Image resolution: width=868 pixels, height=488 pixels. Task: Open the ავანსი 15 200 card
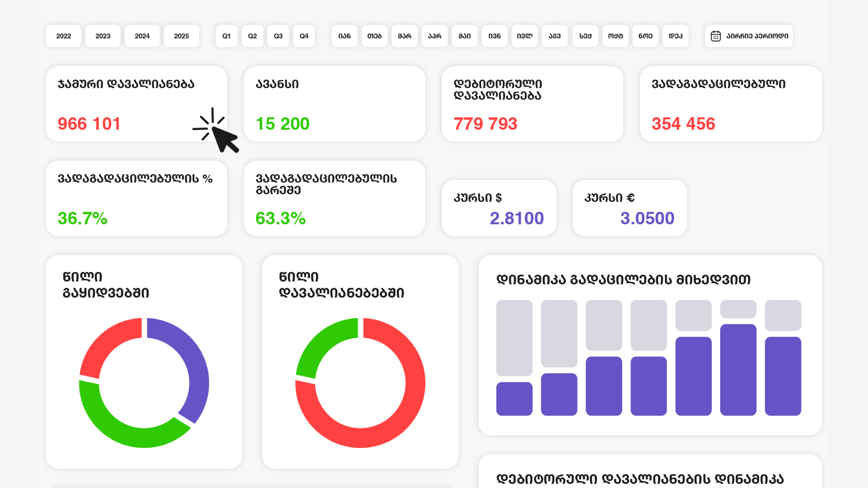pos(334,104)
